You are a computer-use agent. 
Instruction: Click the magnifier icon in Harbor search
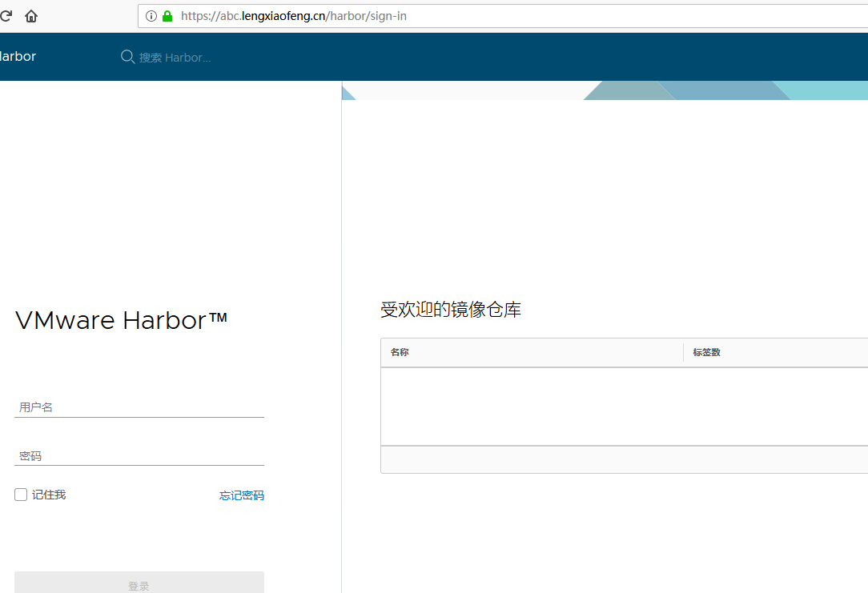[x=127, y=57]
